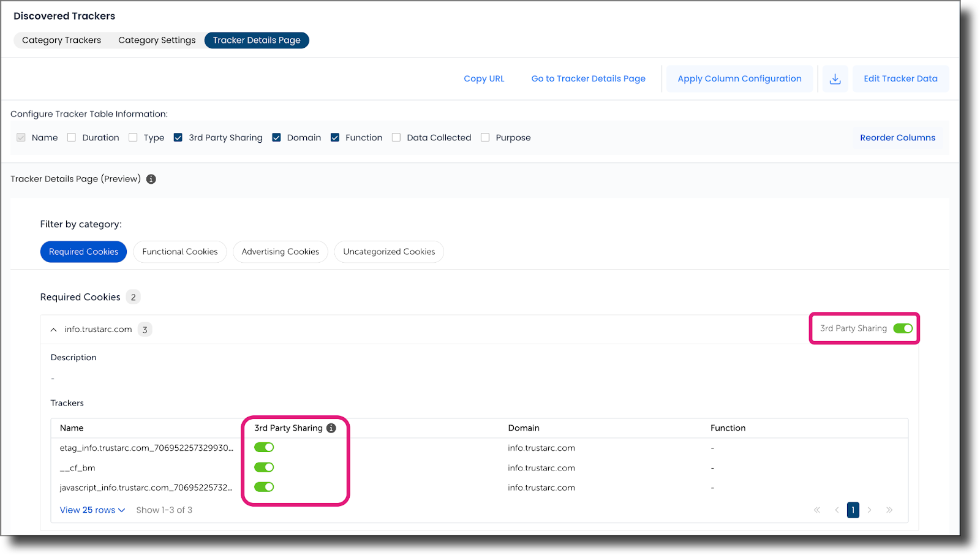Viewport: 980px width, 555px height.
Task: Switch to the Category Trackers tab
Action: point(61,40)
